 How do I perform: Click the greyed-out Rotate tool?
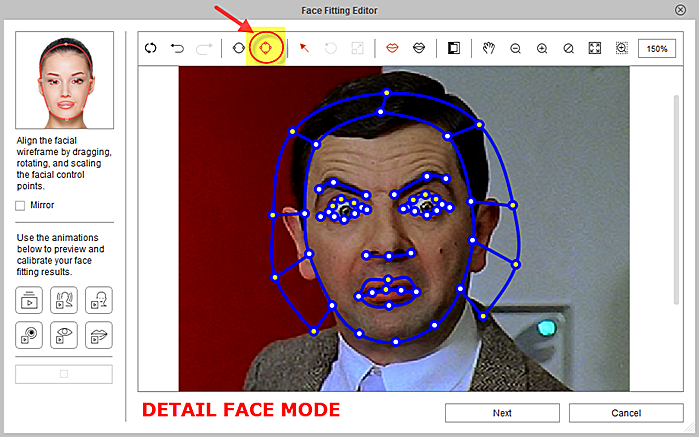(331, 48)
